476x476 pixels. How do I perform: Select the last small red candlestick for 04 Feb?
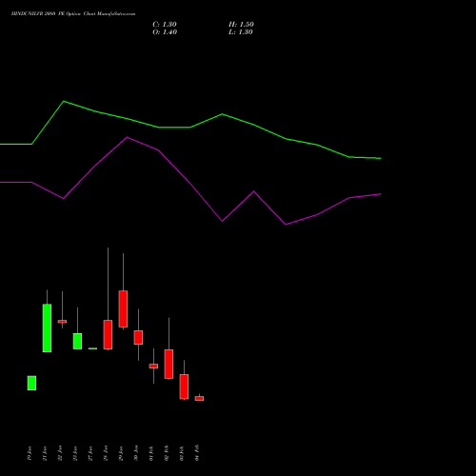click(x=199, y=398)
